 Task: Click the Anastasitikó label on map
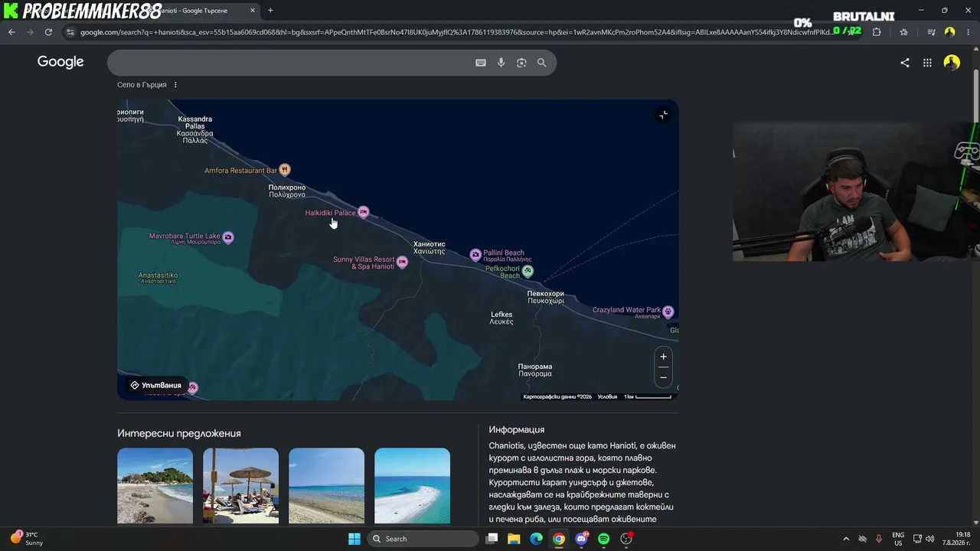pos(158,278)
